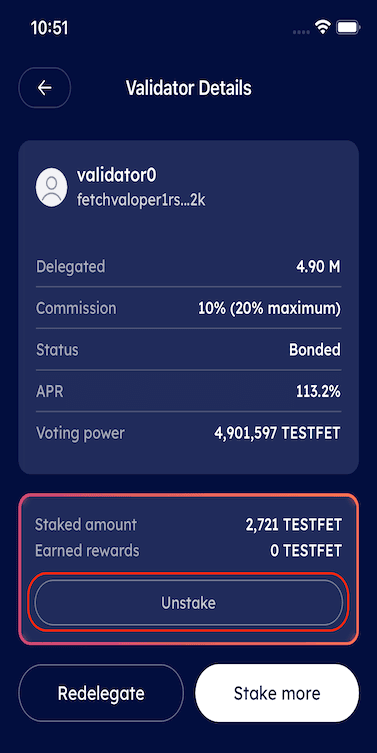Viewport: 377px width, 753px height.
Task: Check the Wi-Fi status icon
Action: click(x=322, y=28)
